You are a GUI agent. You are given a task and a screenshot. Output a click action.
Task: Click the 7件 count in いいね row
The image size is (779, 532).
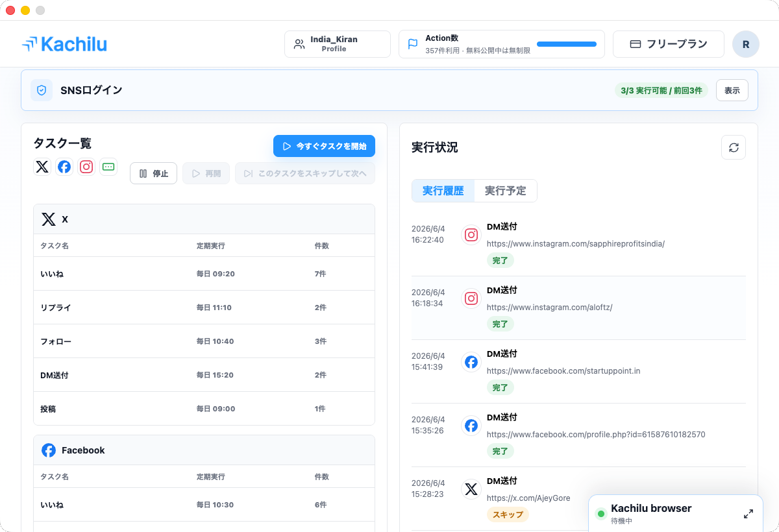pos(320,274)
